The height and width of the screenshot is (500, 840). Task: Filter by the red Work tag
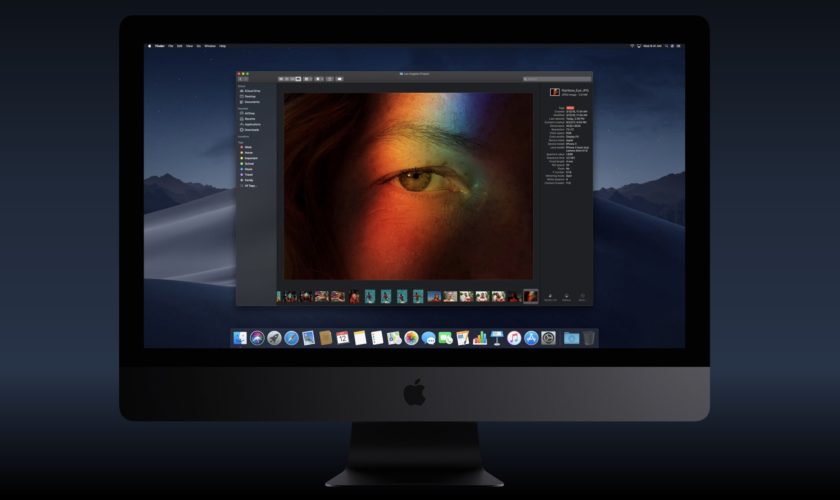tap(246, 147)
